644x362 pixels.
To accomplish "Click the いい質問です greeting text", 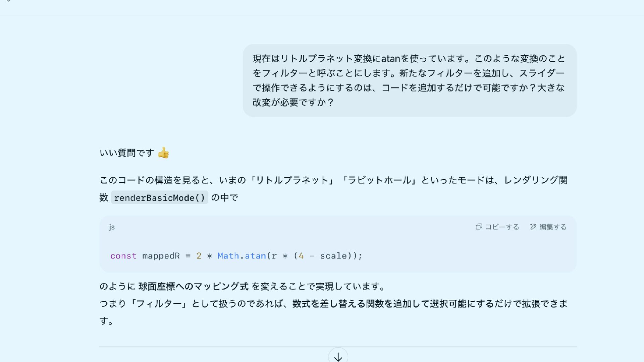I will pos(127,153).
